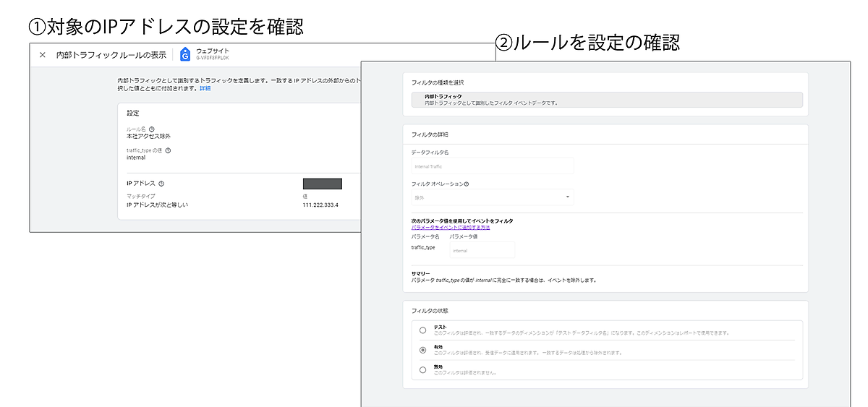
Task: Click the 本社アクセス除外 rule name
Action: pos(148,136)
